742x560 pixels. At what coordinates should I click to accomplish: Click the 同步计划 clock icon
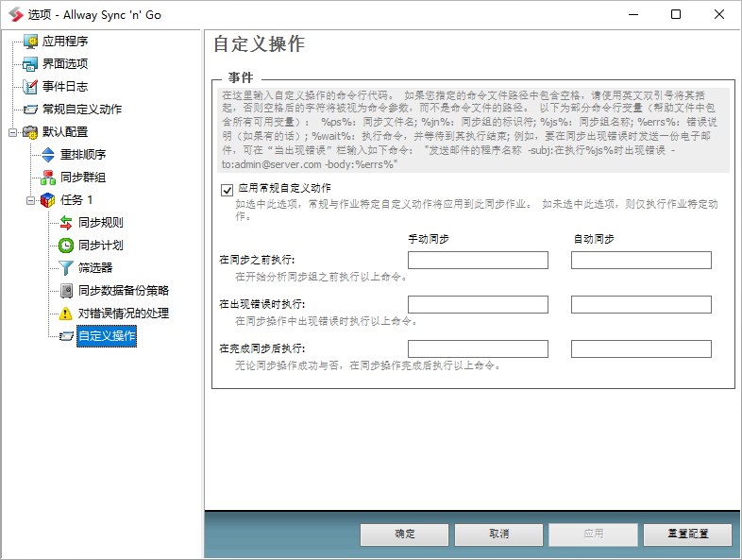[x=66, y=246]
